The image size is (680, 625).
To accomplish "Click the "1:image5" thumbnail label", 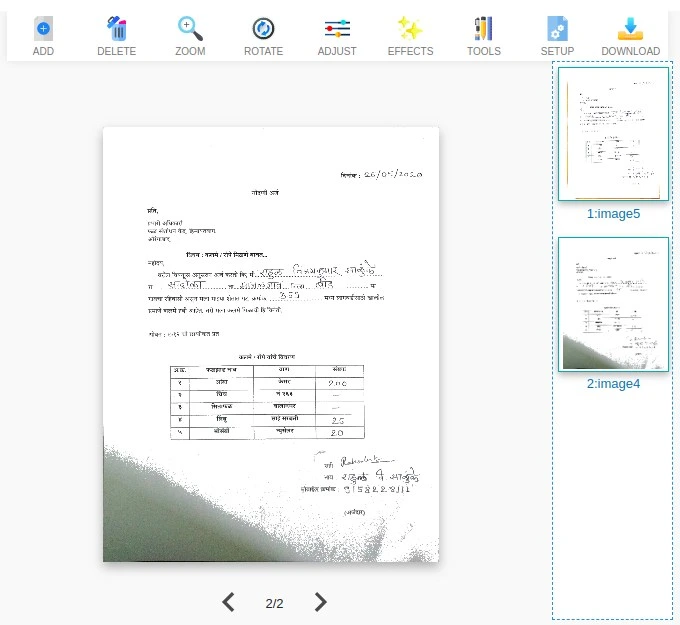I will [x=613, y=214].
